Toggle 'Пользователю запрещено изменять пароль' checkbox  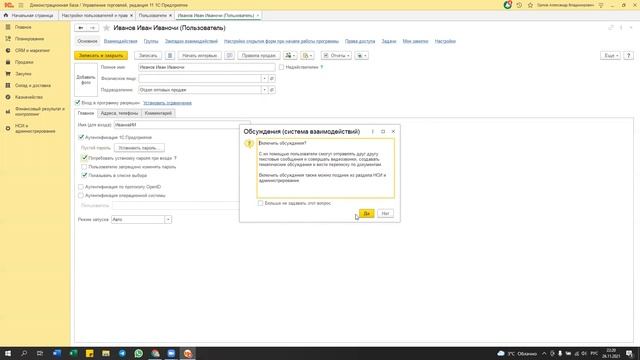[84, 167]
